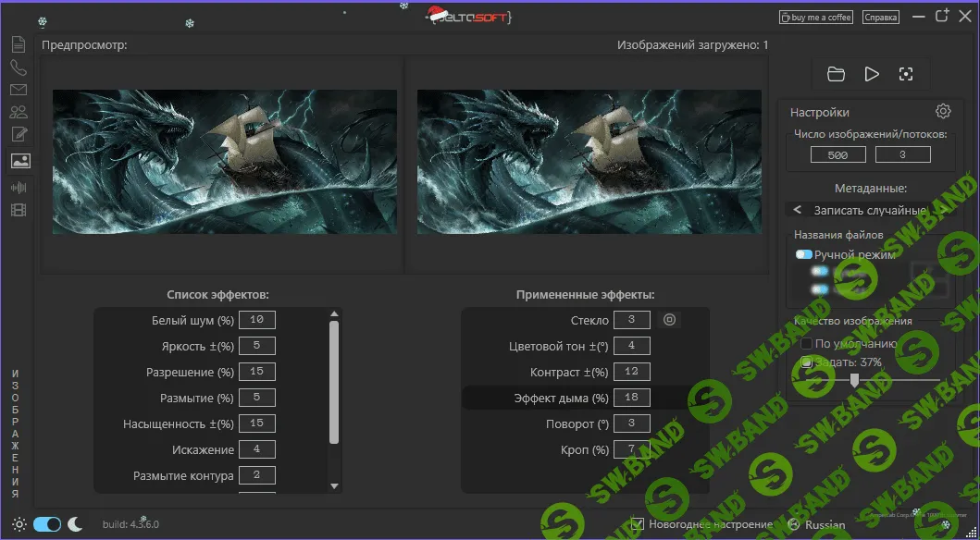The image size is (980, 540).
Task: Toggle the Задать: 37% checkbox
Action: [x=807, y=362]
